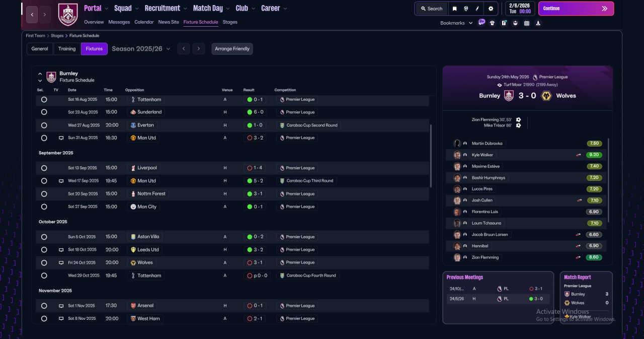
Task: Click the First Team breadcrumb link
Action: click(x=36, y=36)
